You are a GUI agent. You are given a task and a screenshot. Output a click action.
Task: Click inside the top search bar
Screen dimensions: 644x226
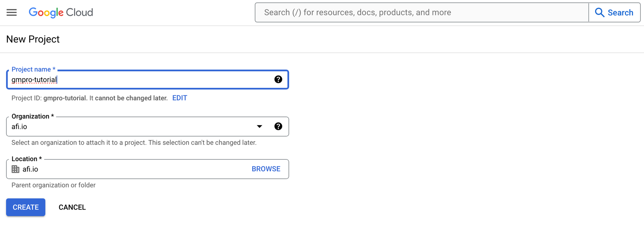pyautogui.click(x=419, y=12)
